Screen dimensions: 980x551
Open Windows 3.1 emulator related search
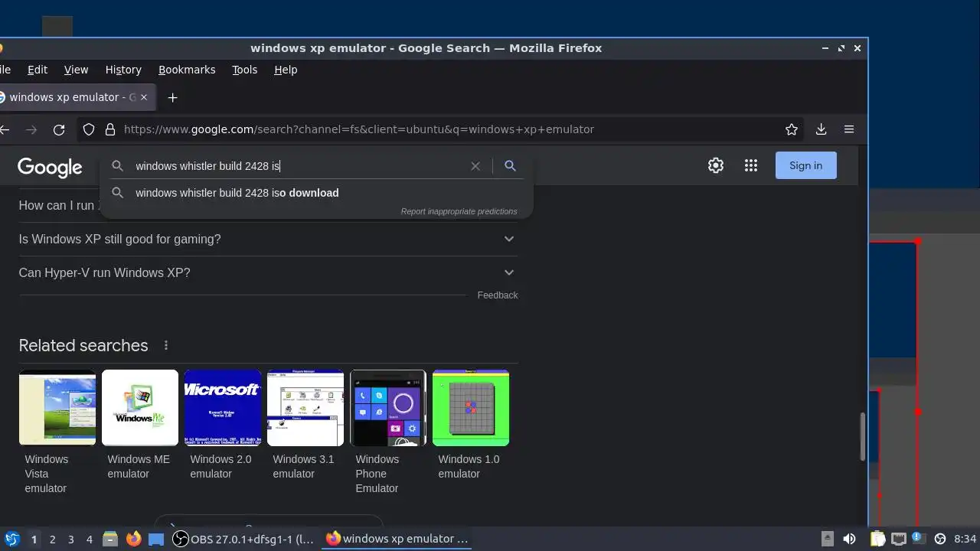click(305, 425)
